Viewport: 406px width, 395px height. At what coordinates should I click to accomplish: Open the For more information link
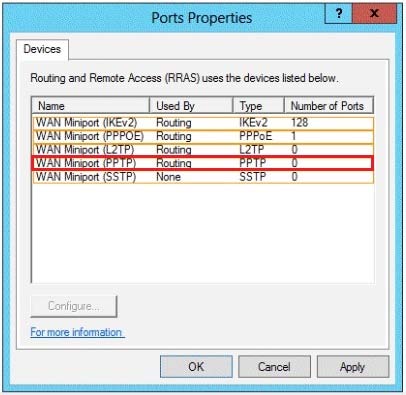tap(77, 332)
